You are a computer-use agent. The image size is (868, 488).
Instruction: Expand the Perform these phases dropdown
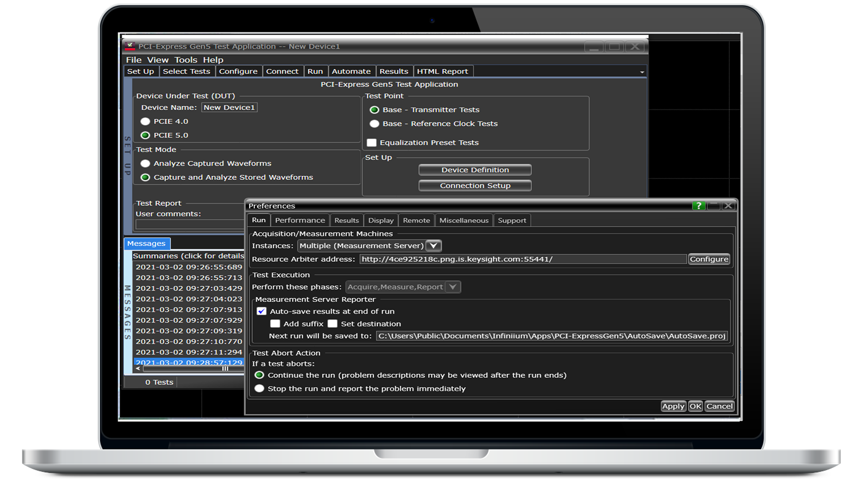coord(453,287)
